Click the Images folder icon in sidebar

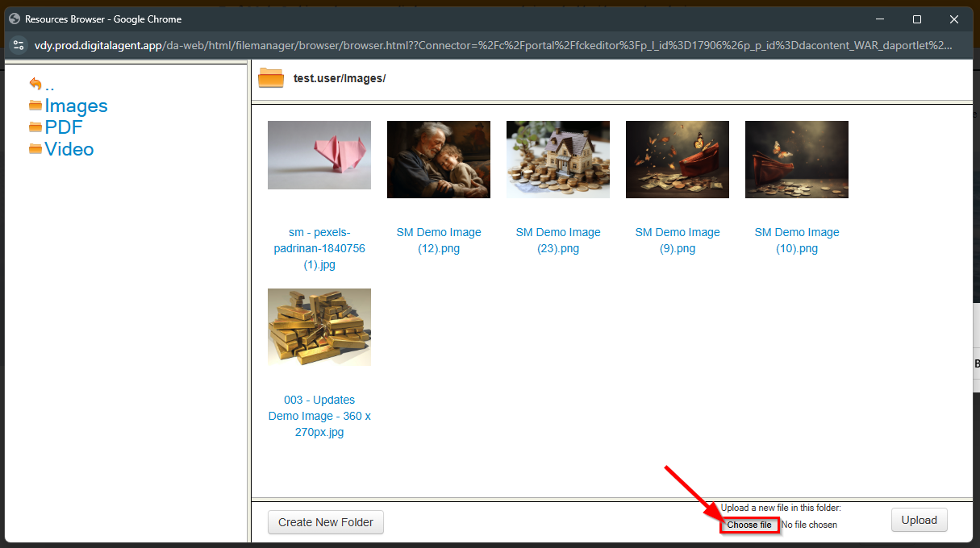click(x=35, y=106)
